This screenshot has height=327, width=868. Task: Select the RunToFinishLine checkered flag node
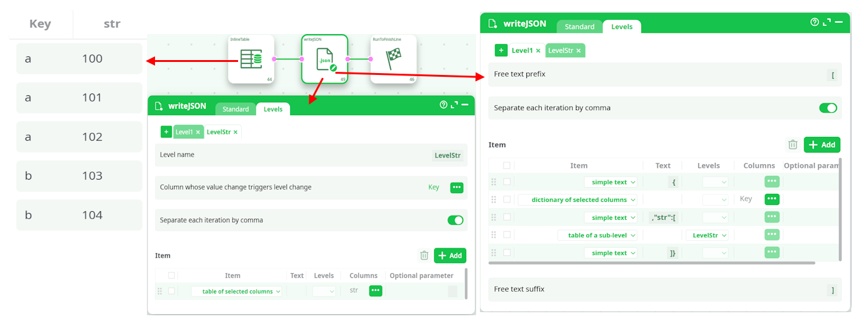[393, 59]
